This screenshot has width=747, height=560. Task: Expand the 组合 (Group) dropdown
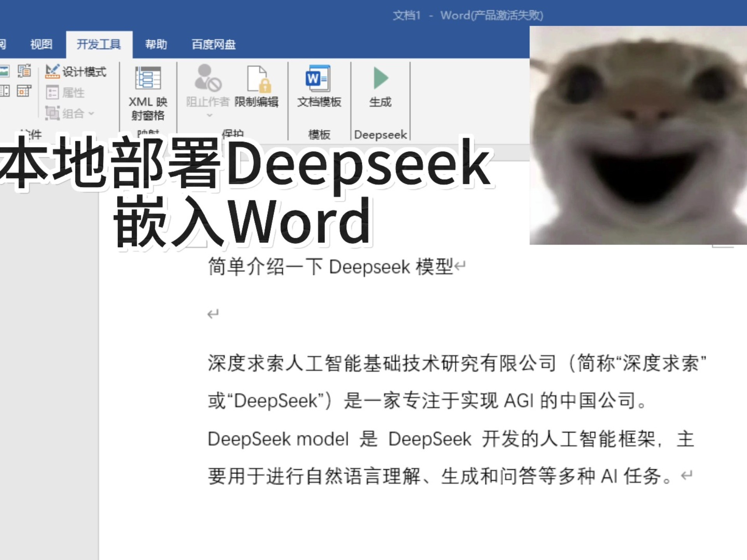[x=92, y=114]
